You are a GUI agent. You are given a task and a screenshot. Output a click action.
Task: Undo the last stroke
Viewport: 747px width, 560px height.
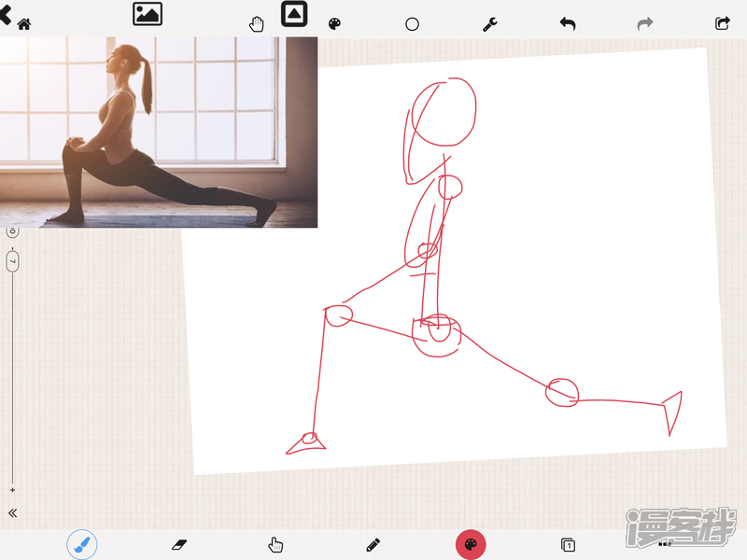tap(567, 24)
